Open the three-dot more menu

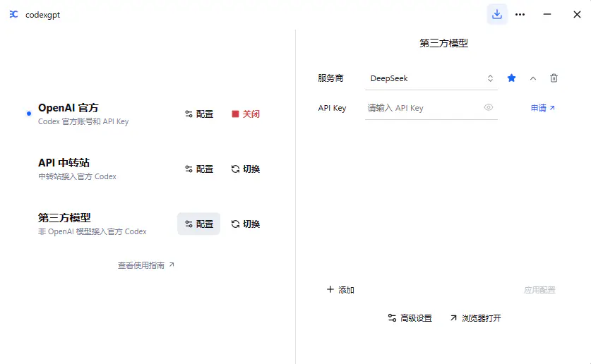pyautogui.click(x=520, y=14)
